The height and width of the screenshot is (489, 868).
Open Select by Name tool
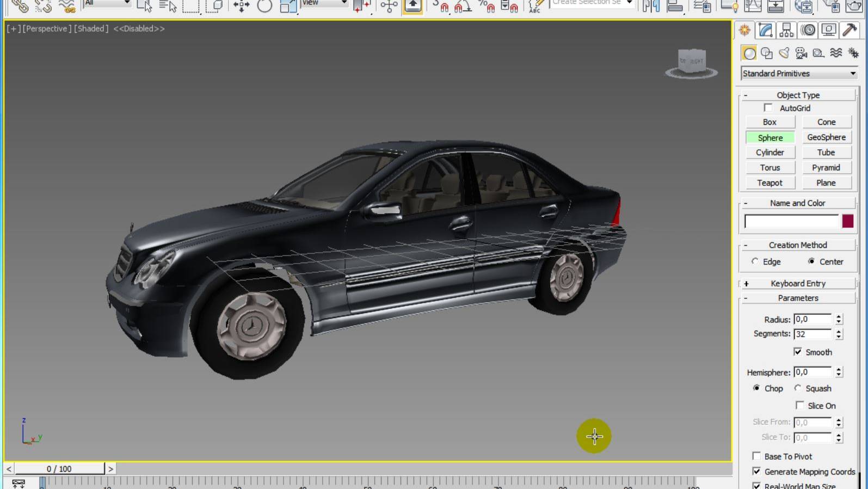click(168, 5)
